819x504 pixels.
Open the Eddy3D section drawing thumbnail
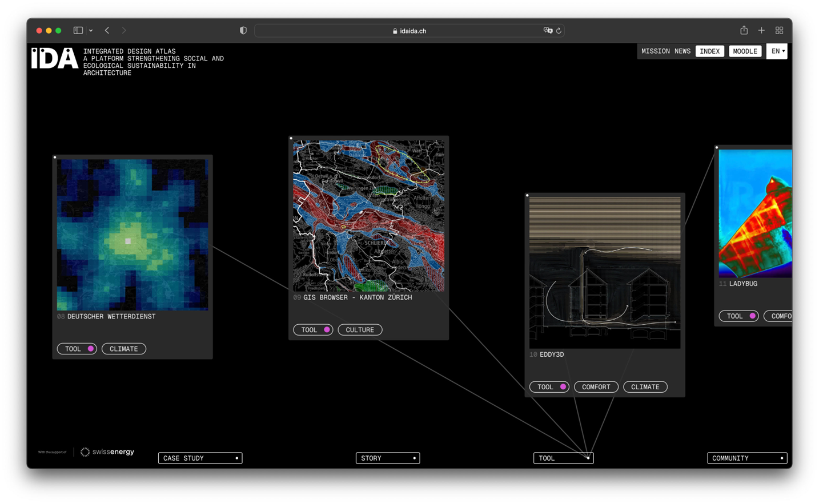click(x=605, y=273)
